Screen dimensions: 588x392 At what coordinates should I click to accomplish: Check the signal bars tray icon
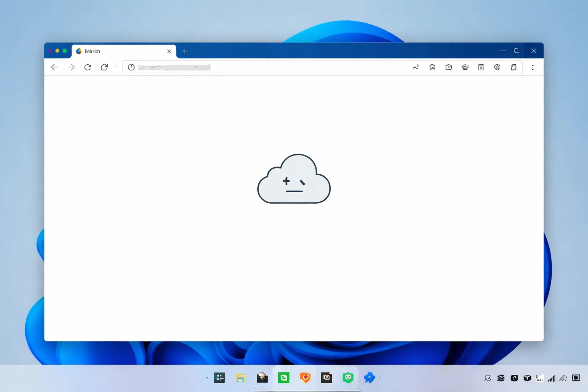[x=552, y=378]
